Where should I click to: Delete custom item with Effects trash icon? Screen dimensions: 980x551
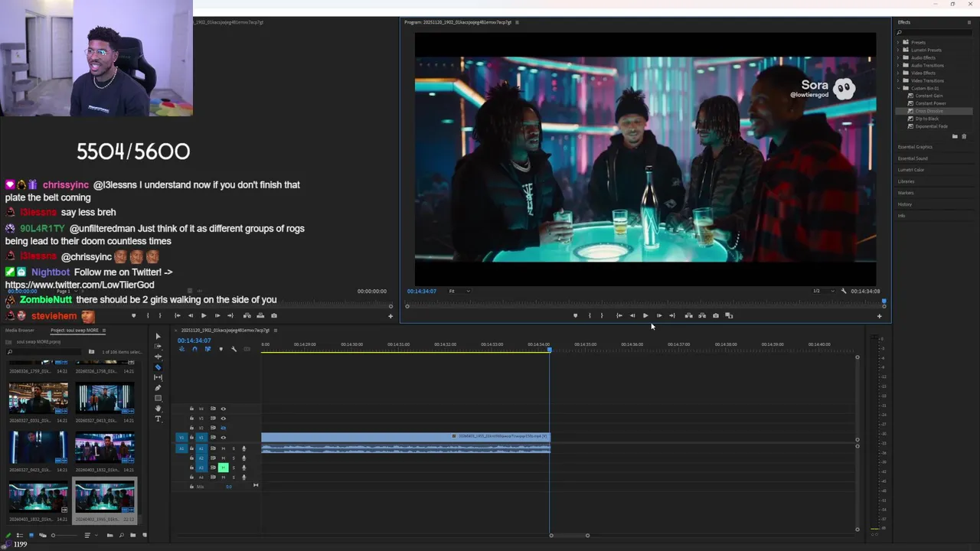[964, 136]
